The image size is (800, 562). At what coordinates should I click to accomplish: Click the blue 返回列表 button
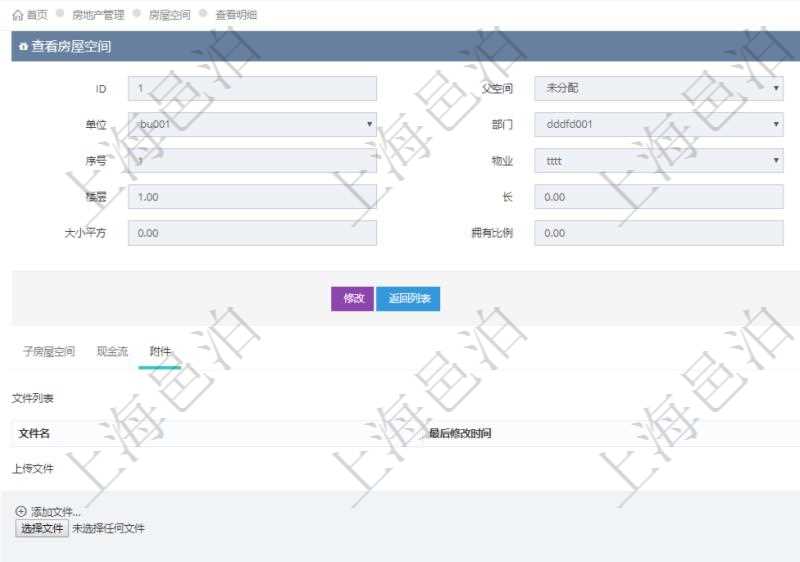[408, 299]
